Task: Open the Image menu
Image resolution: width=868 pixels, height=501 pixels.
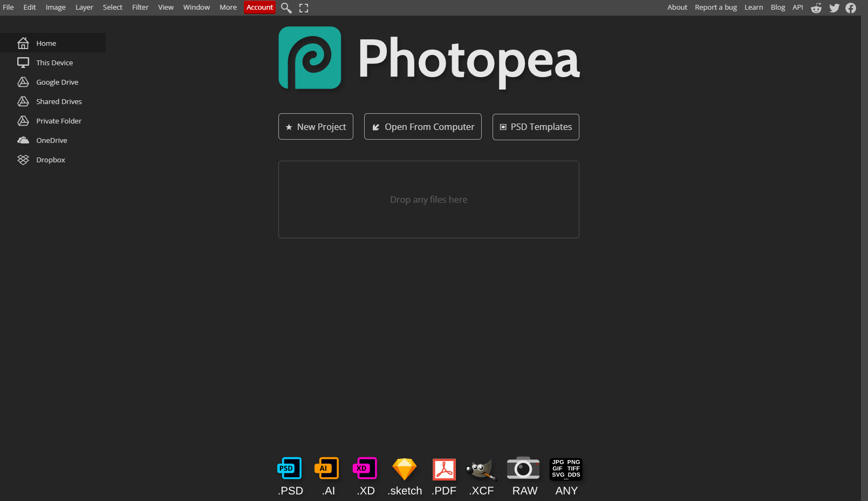Action: [x=56, y=8]
